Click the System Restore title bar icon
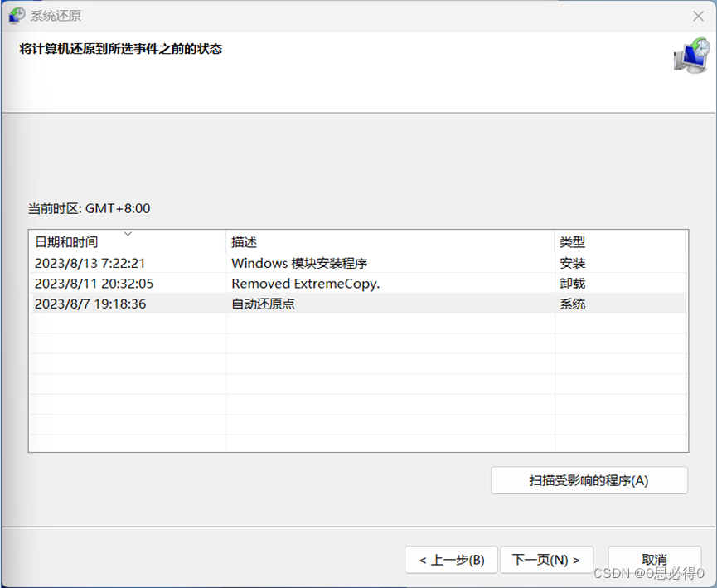 click(x=17, y=16)
